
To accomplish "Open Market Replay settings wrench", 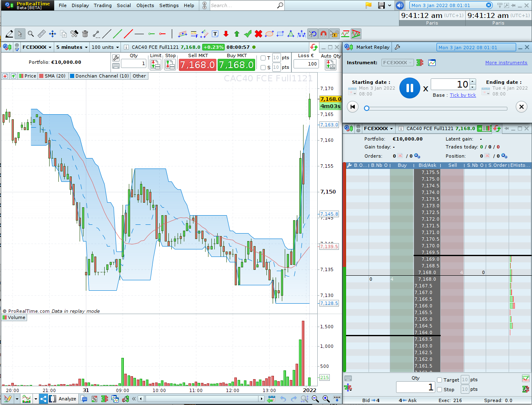I will [397, 47].
